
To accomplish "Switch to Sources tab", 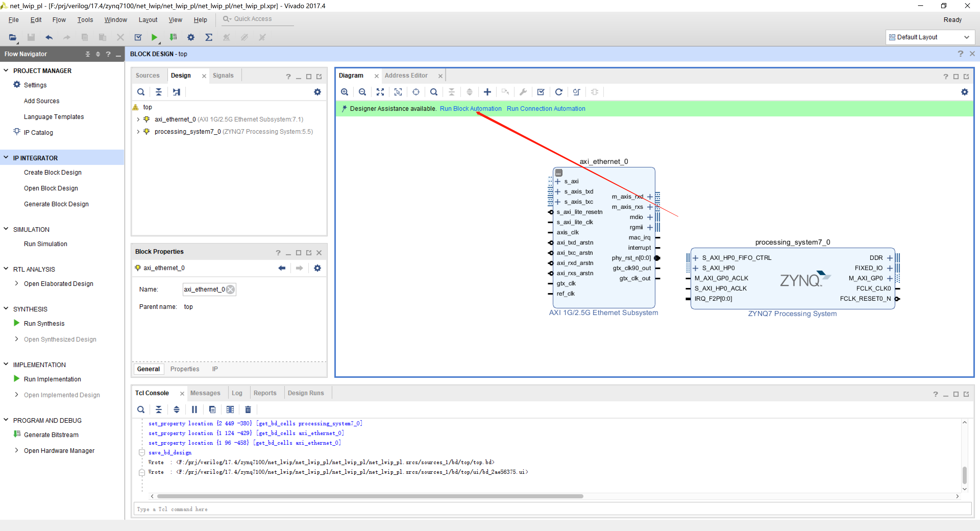I will [x=148, y=75].
